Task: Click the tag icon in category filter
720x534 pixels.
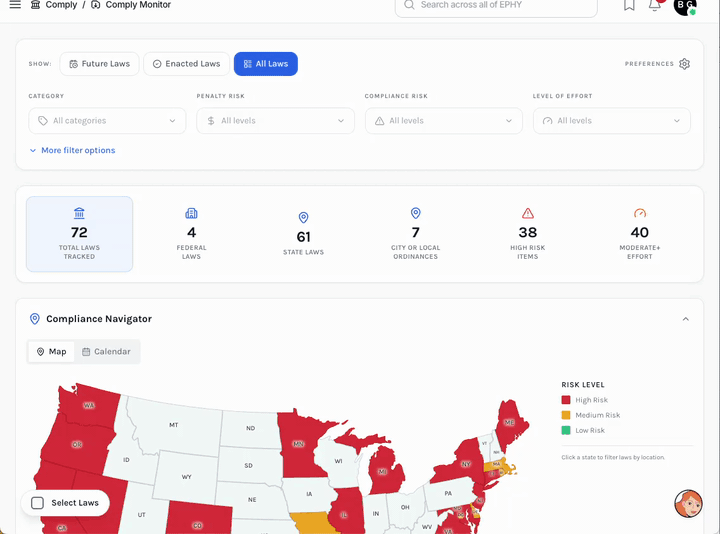Action: (x=43, y=121)
